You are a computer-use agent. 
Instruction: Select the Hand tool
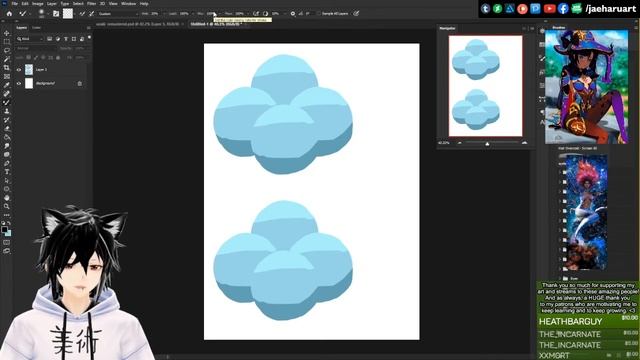pos(7,198)
